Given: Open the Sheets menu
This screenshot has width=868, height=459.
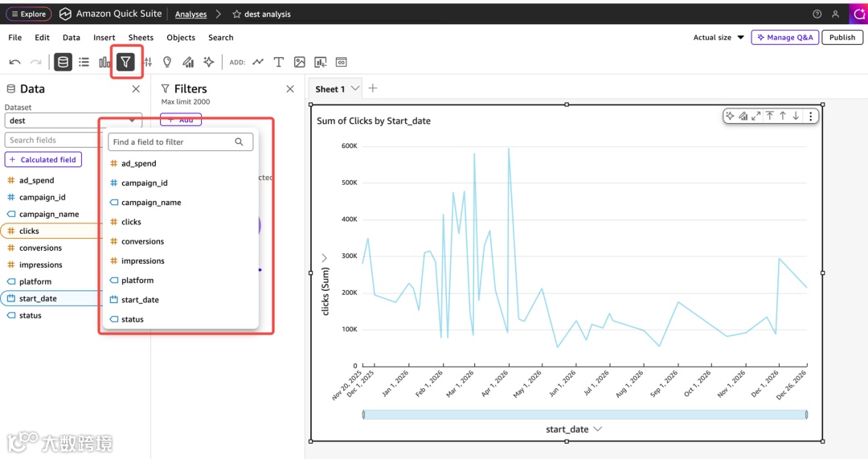Looking at the screenshot, I should tap(141, 37).
